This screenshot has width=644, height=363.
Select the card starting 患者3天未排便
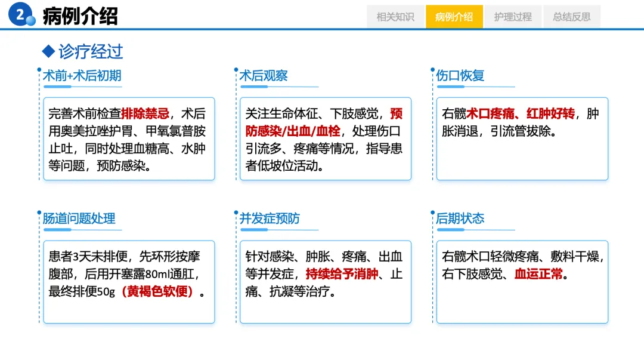pos(129,282)
